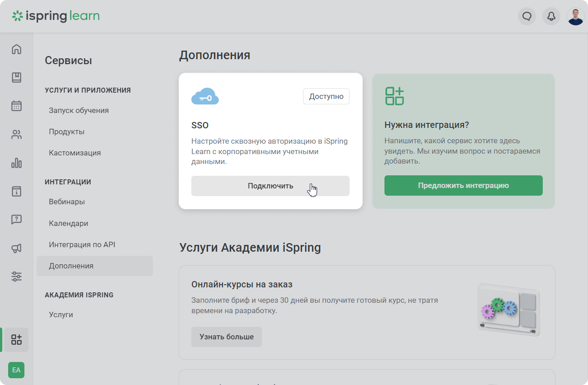Open the bookmark book sidebar icon
The image size is (588, 385).
pos(17,77)
